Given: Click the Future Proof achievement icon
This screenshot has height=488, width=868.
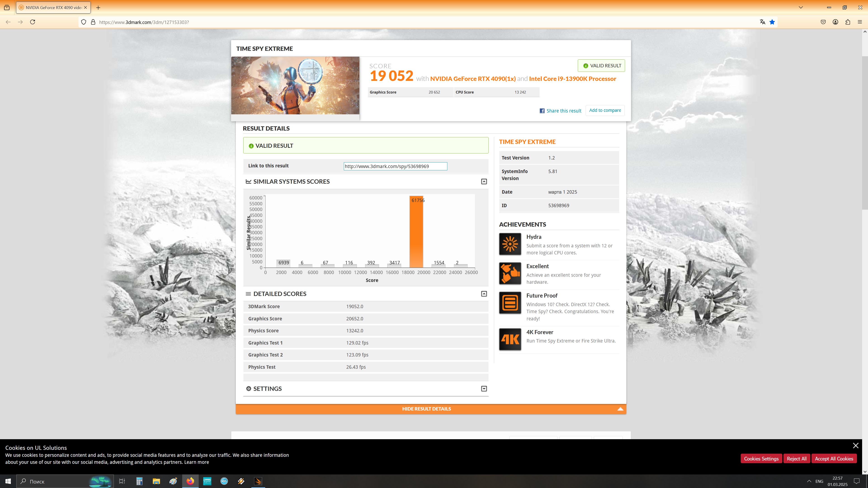Looking at the screenshot, I should (x=510, y=303).
